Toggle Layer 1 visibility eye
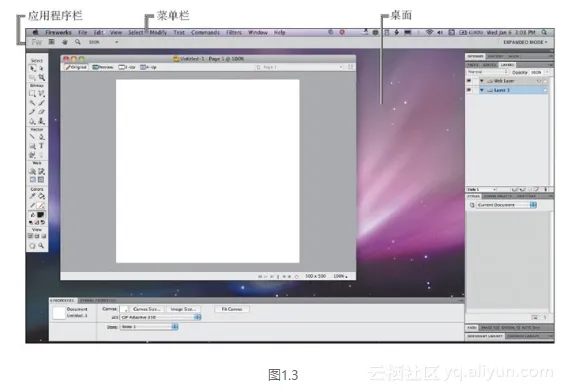Viewport: 564px width, 392px height. coord(469,90)
